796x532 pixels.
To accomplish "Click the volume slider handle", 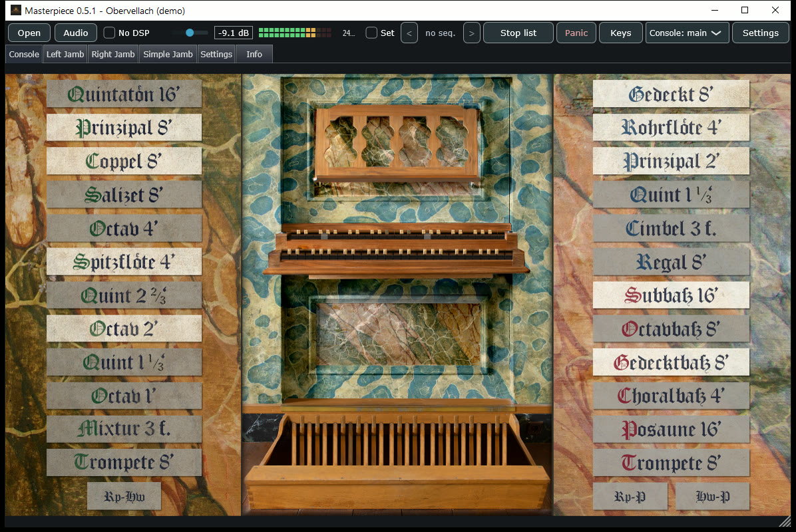I will 190,33.
